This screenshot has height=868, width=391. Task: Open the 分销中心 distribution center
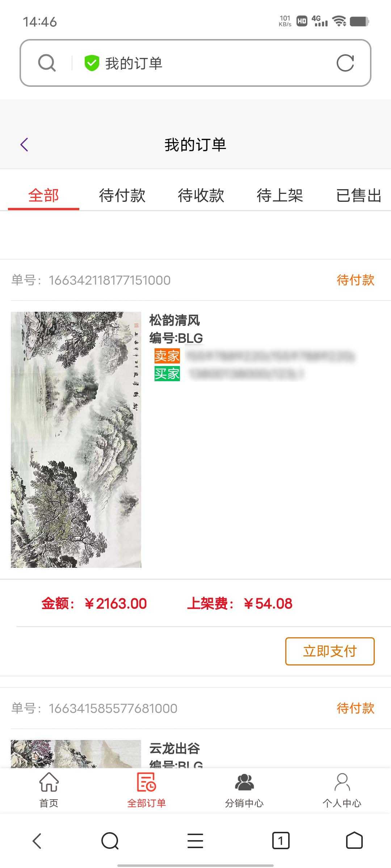(244, 790)
